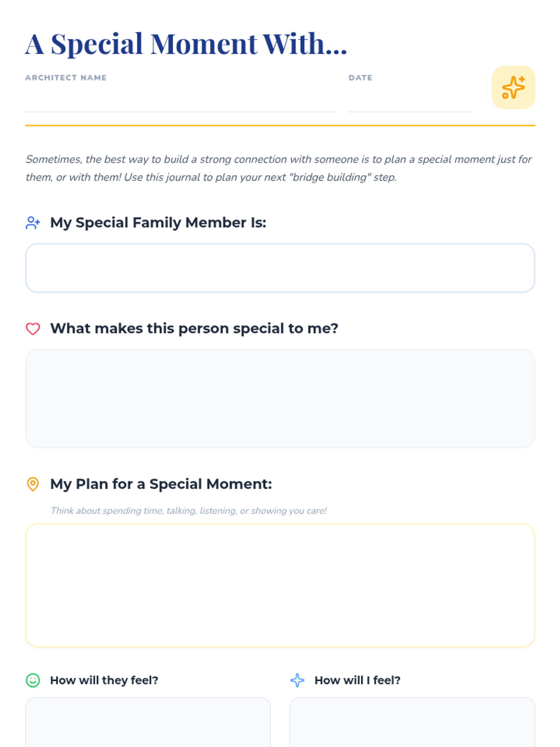Click into the Date field
This screenshot has width=560, height=747.
(x=410, y=100)
